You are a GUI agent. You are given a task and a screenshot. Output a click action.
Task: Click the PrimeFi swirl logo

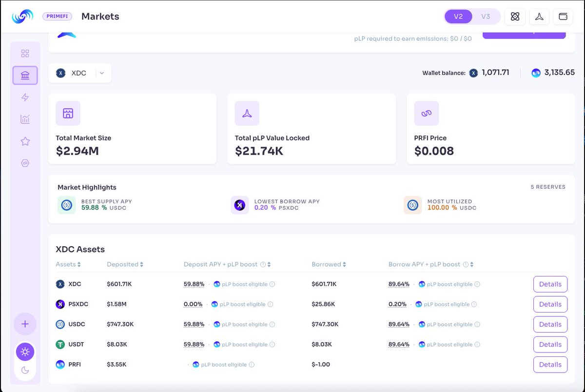(22, 17)
